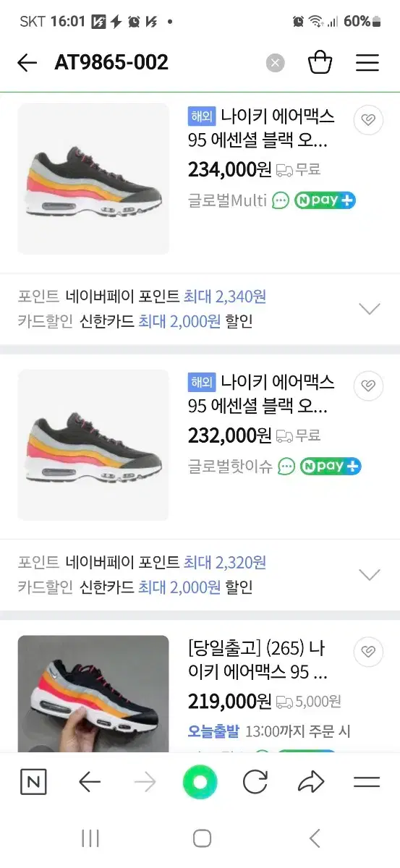Open talk chat icon next to 글로벌Multi
The image size is (400, 868).
281,200
